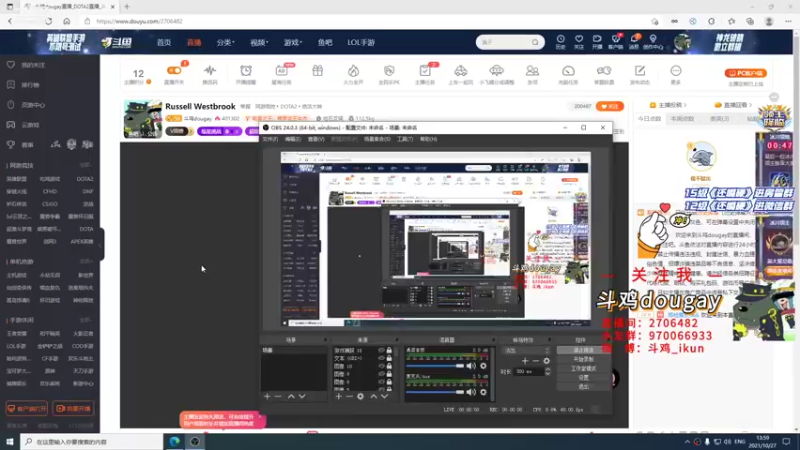Viewport: 800px width, 450px height.
Task: Adjust the desktop audio volume slider
Action: pyautogui.click(x=435, y=366)
